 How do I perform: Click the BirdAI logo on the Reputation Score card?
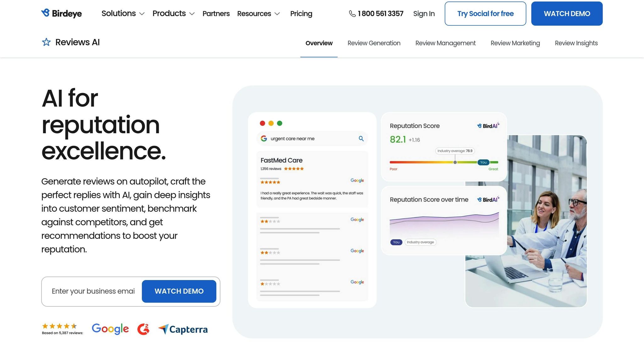coord(488,126)
